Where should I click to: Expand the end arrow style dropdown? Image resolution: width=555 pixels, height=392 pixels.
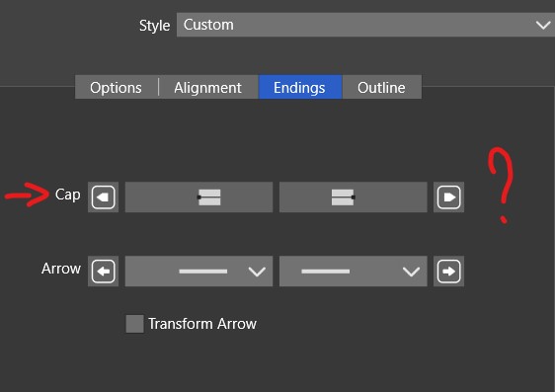[354, 272]
